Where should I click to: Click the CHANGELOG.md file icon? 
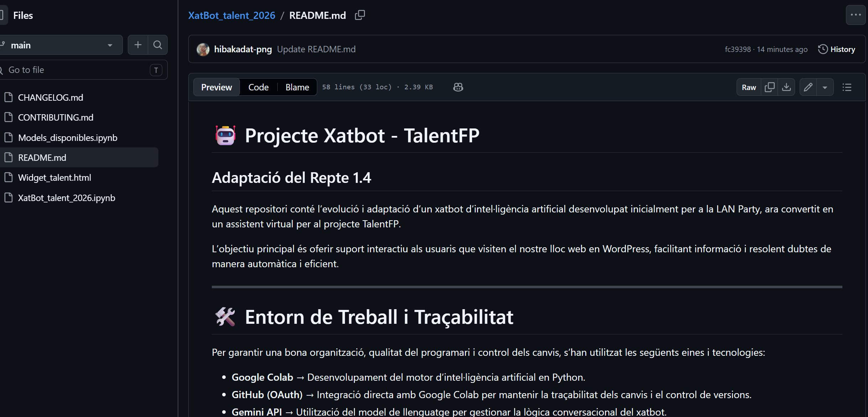click(9, 97)
